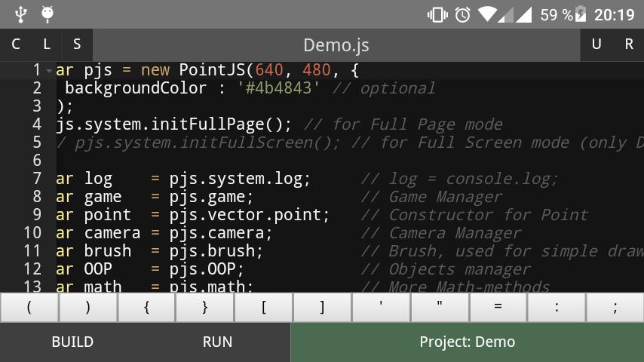The width and height of the screenshot is (644, 362).
Task: Click the '// Game Manager' comment
Action: coord(431,198)
